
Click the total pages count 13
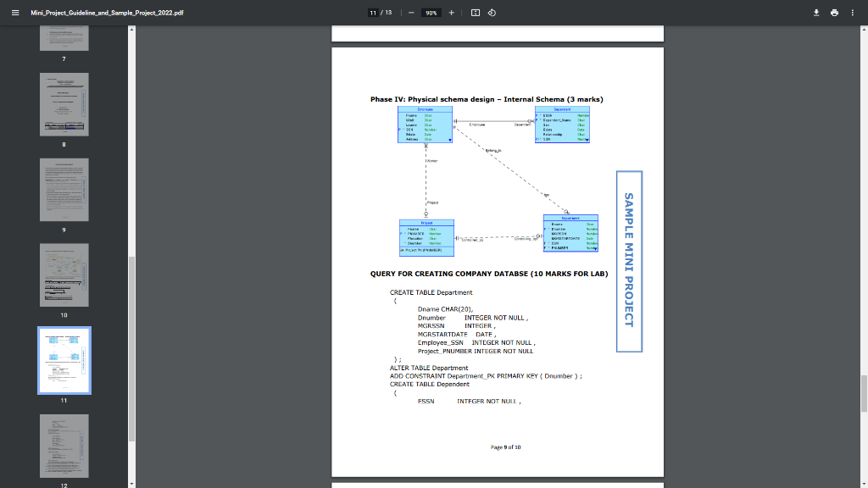pos(388,13)
